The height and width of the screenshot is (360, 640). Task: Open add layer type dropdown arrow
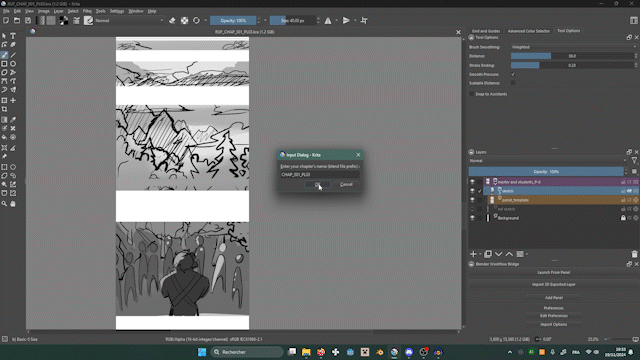coord(480,254)
